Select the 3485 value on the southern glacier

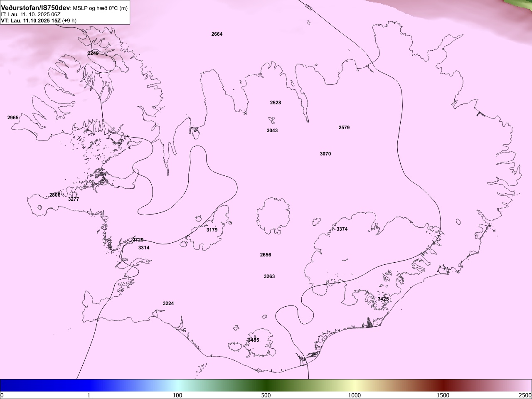pyautogui.click(x=253, y=340)
